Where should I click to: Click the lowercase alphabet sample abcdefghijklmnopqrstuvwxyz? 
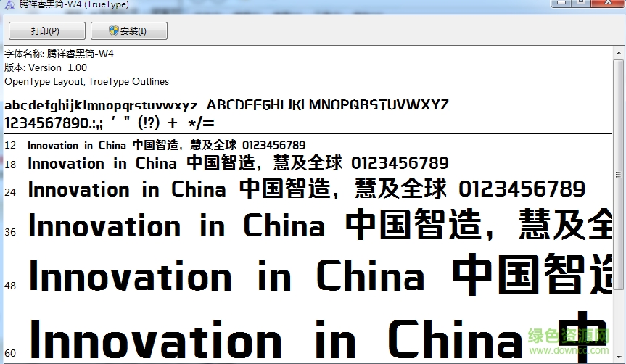tap(101, 105)
